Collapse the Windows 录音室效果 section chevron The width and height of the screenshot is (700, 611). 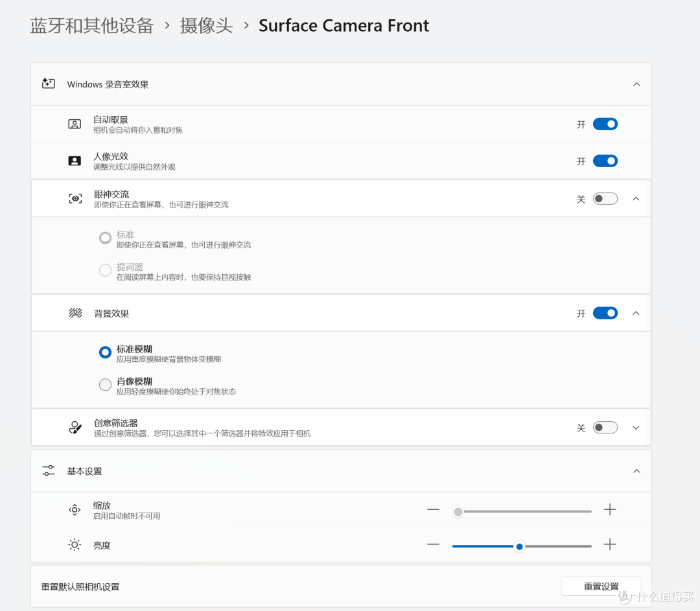coord(636,84)
